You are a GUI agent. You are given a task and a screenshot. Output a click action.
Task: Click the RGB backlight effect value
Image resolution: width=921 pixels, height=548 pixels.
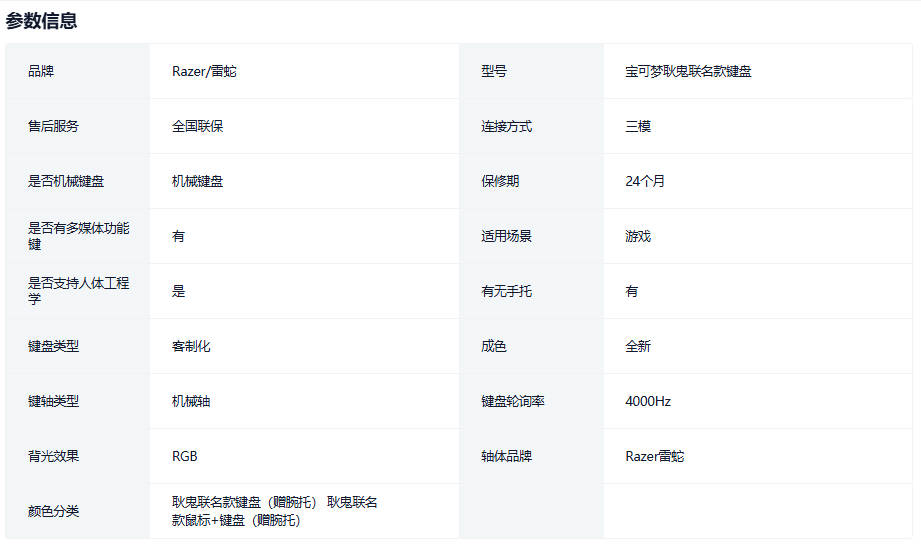pos(185,456)
